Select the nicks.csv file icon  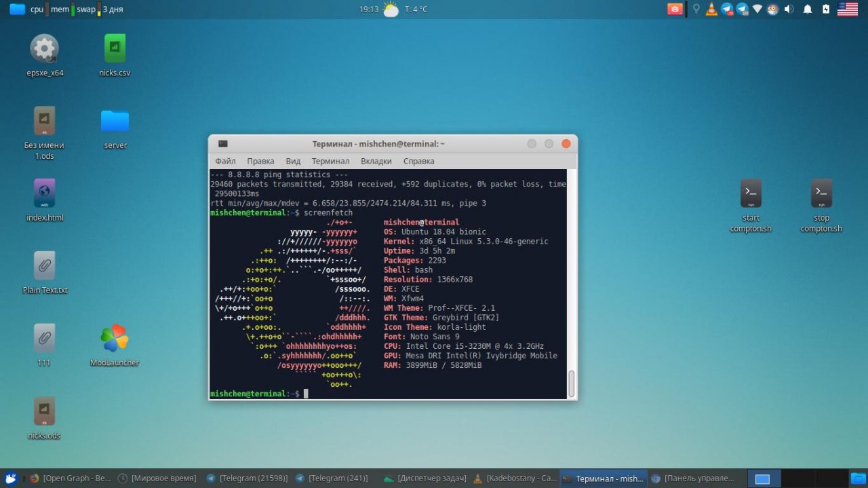coord(115,49)
